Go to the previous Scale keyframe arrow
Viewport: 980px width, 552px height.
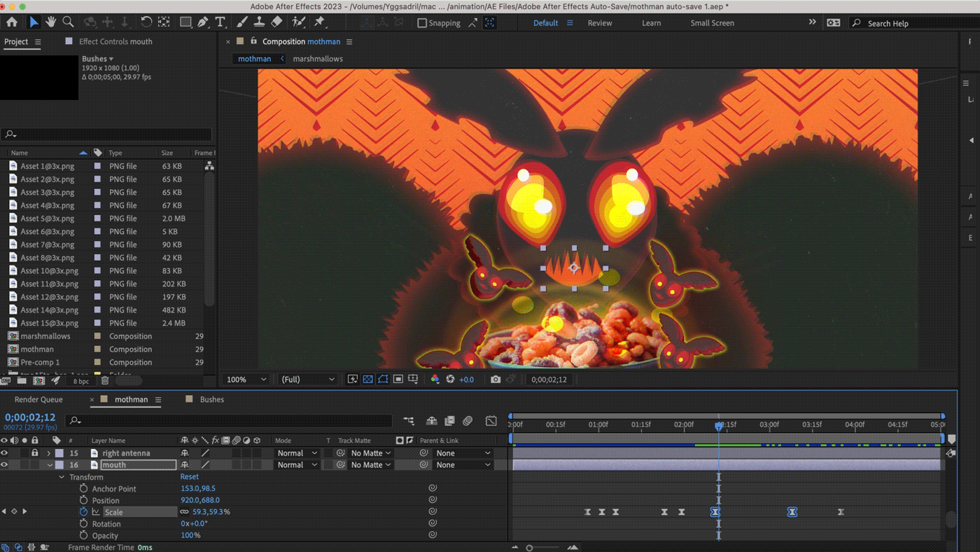(4, 511)
